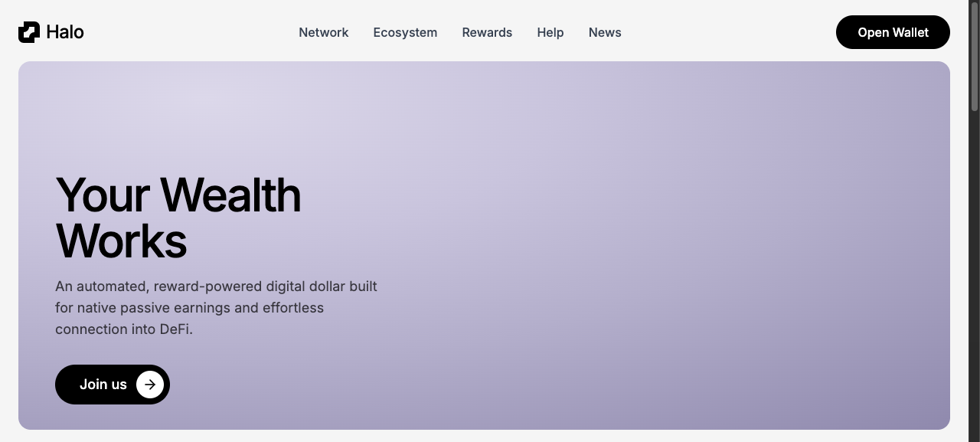Select Rewards in the navigation bar
The width and height of the screenshot is (980, 442).
pyautogui.click(x=487, y=32)
